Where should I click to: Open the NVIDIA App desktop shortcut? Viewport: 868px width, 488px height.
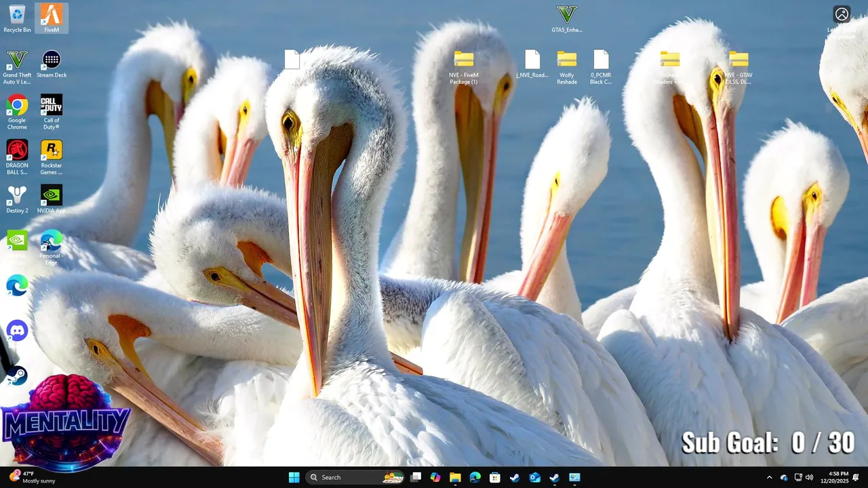(x=52, y=199)
